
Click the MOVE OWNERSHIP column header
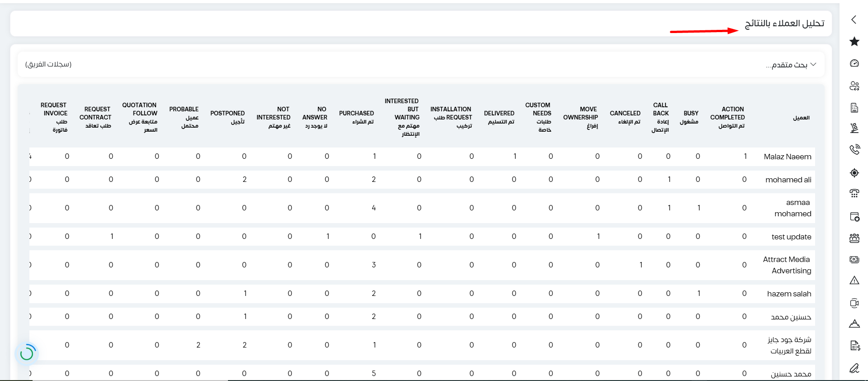[580, 117]
